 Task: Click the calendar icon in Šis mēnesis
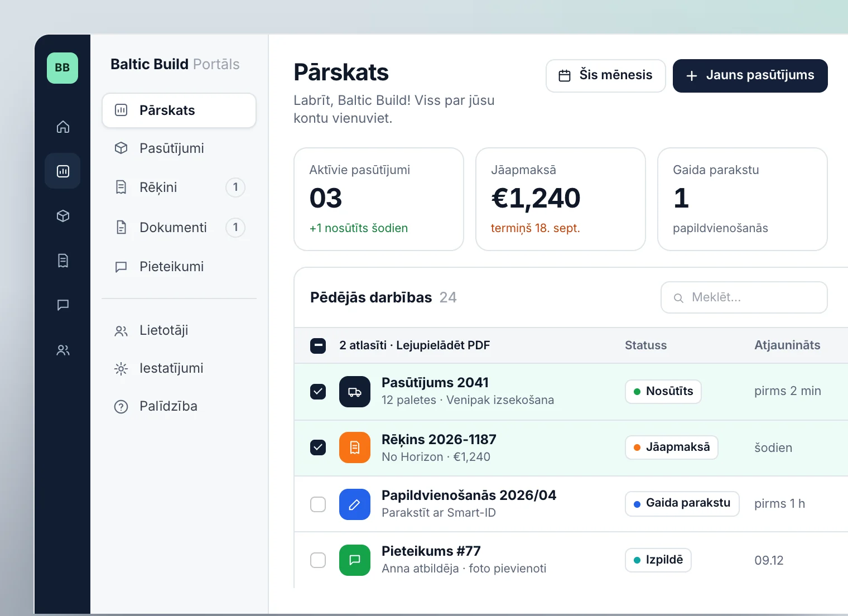pyautogui.click(x=565, y=75)
